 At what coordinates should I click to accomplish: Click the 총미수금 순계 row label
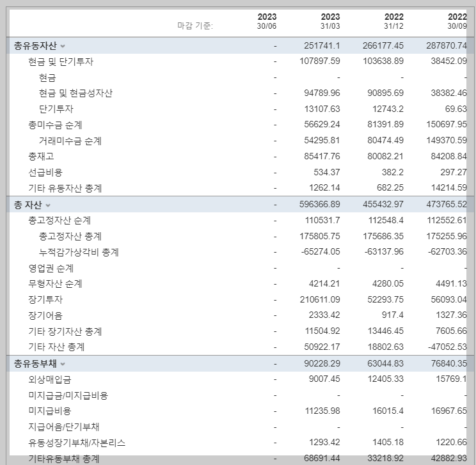[55, 125]
